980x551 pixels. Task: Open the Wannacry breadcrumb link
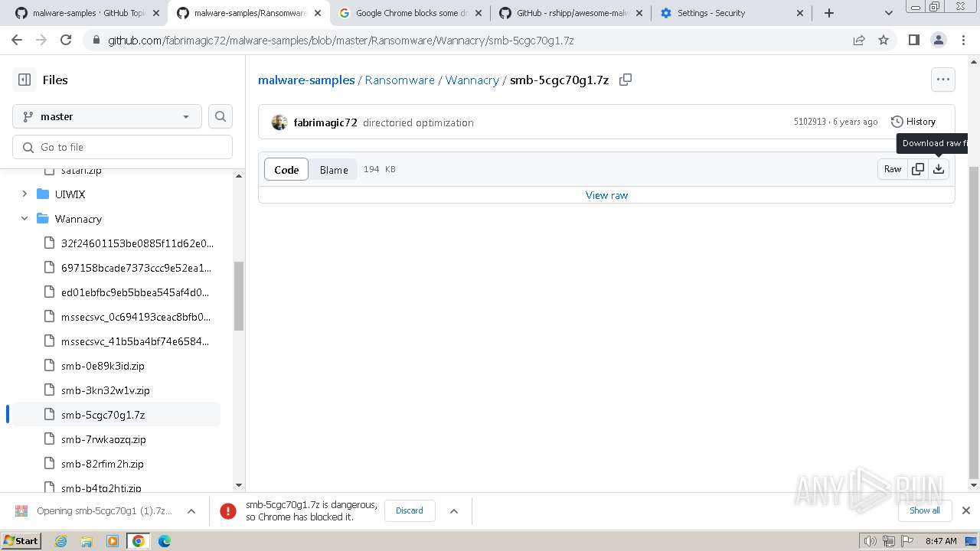(x=472, y=80)
